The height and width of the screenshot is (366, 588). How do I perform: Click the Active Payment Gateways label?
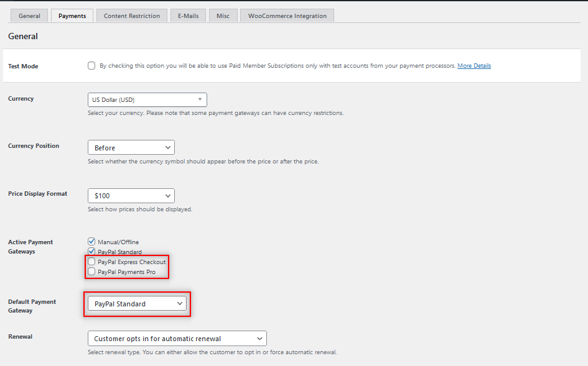30,247
